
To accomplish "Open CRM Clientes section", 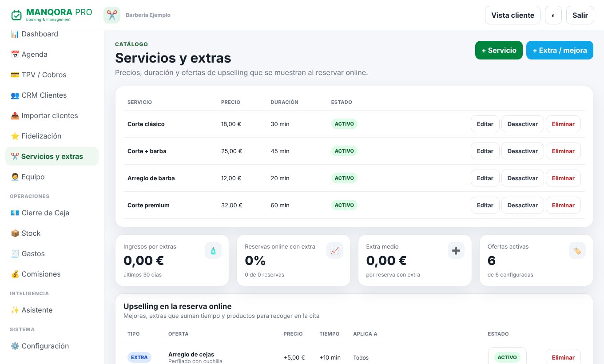I will pyautogui.click(x=52, y=95).
